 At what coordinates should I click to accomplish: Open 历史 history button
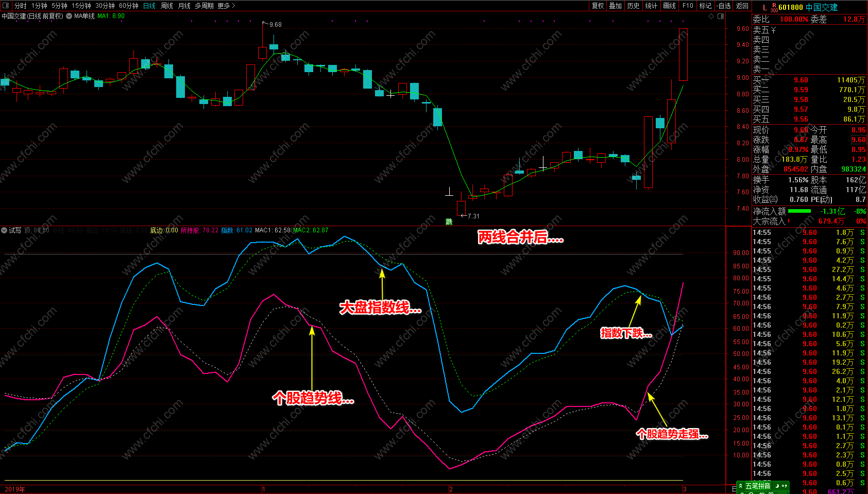click(x=634, y=6)
